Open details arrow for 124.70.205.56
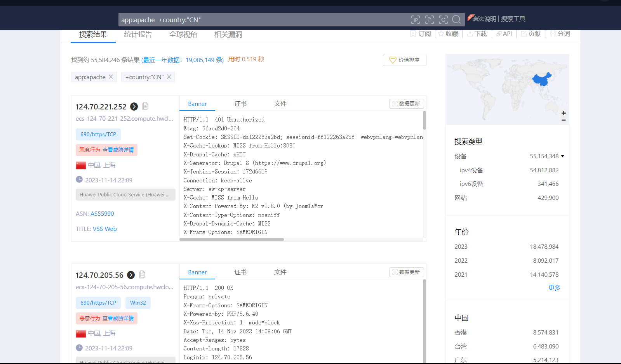 click(x=131, y=275)
